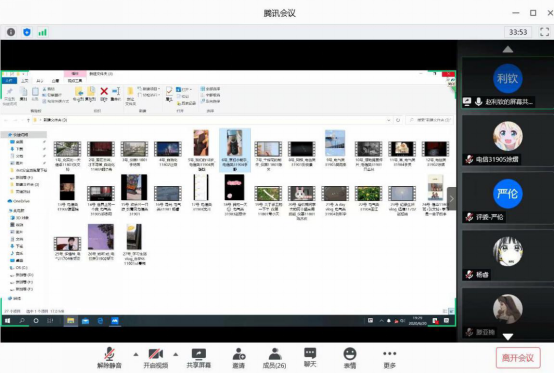The image size is (555, 373).
Task: Open the invite (邀请) icon
Action: click(239, 358)
